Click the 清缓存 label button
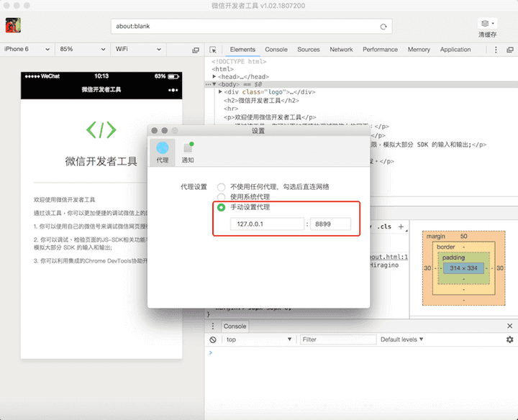 point(487,35)
